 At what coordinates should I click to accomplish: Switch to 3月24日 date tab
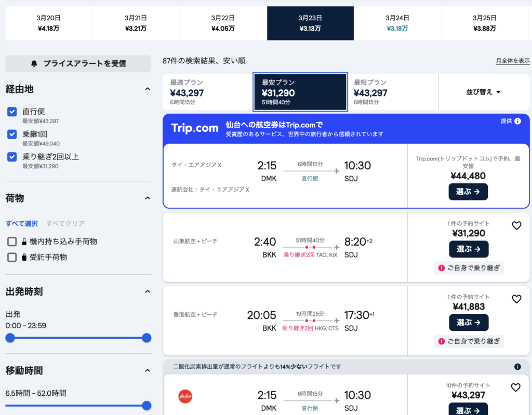click(x=397, y=23)
